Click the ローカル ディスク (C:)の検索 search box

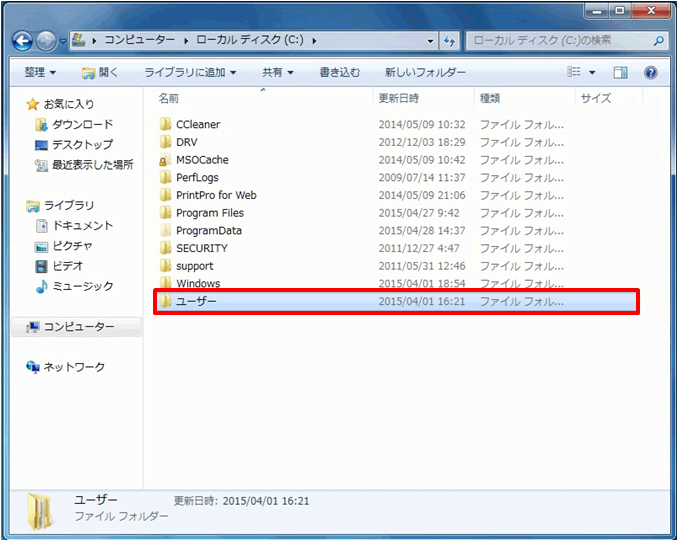pos(567,41)
